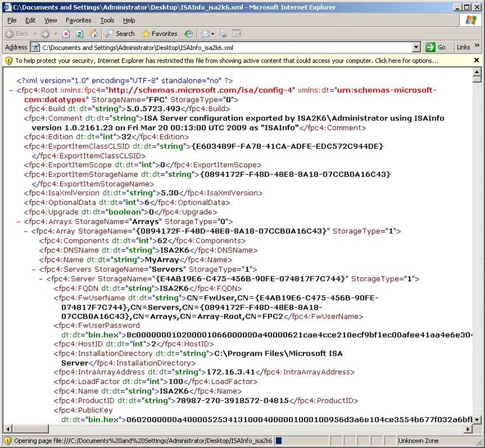Image resolution: width=485 pixels, height=448 pixels.
Task: Open the Help menu
Action: [x=129, y=20]
